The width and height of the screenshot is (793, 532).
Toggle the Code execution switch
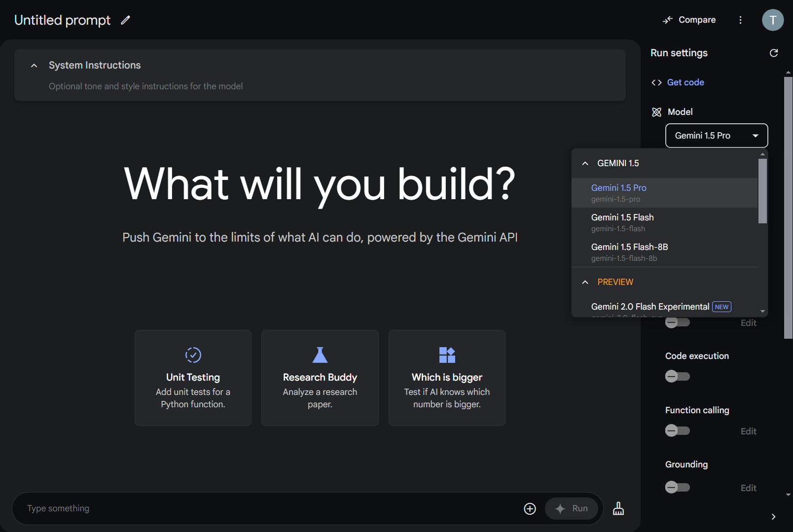click(678, 377)
